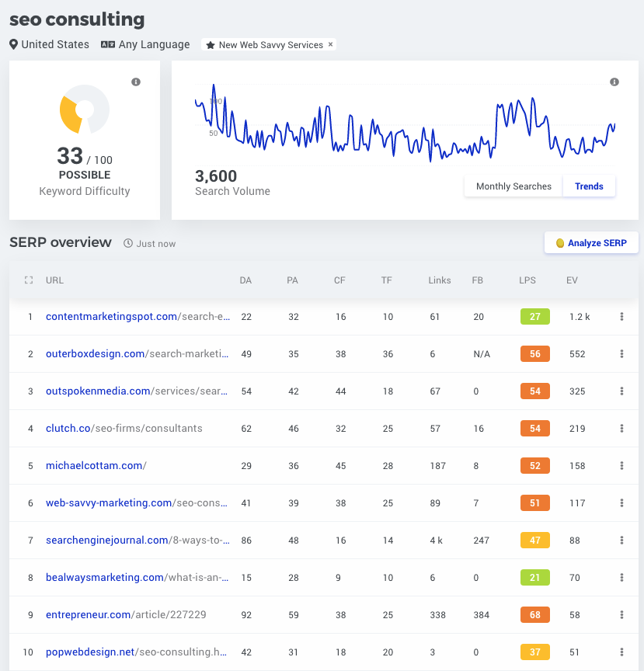Open bealwaysmarketing.com result link
Viewport: 644px width, 671px height.
tap(137, 577)
